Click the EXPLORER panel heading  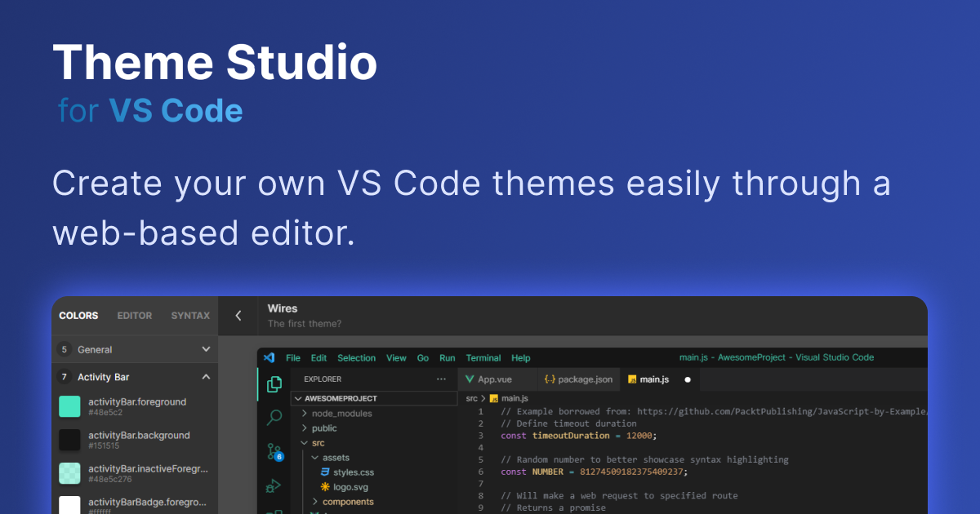323,379
